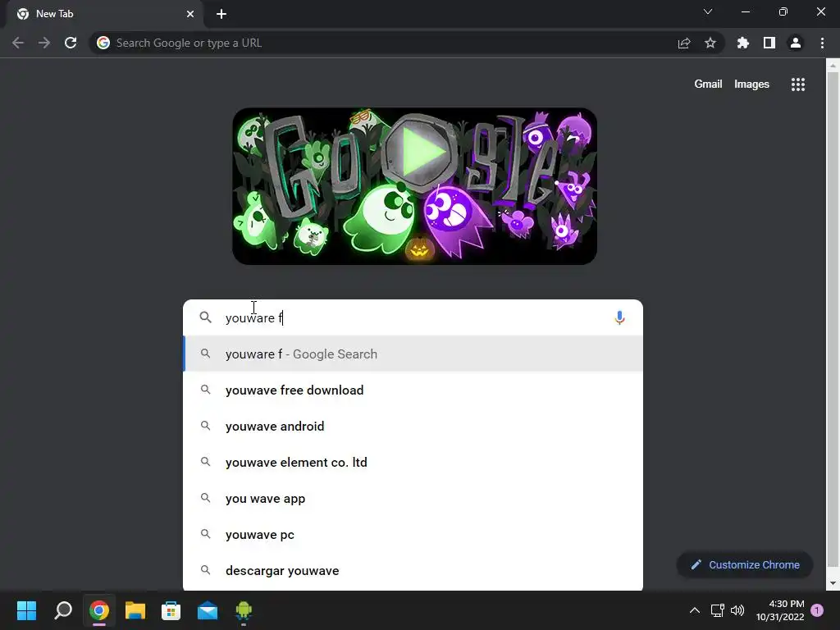
Task: Click the share page icon in address bar
Action: point(684,43)
